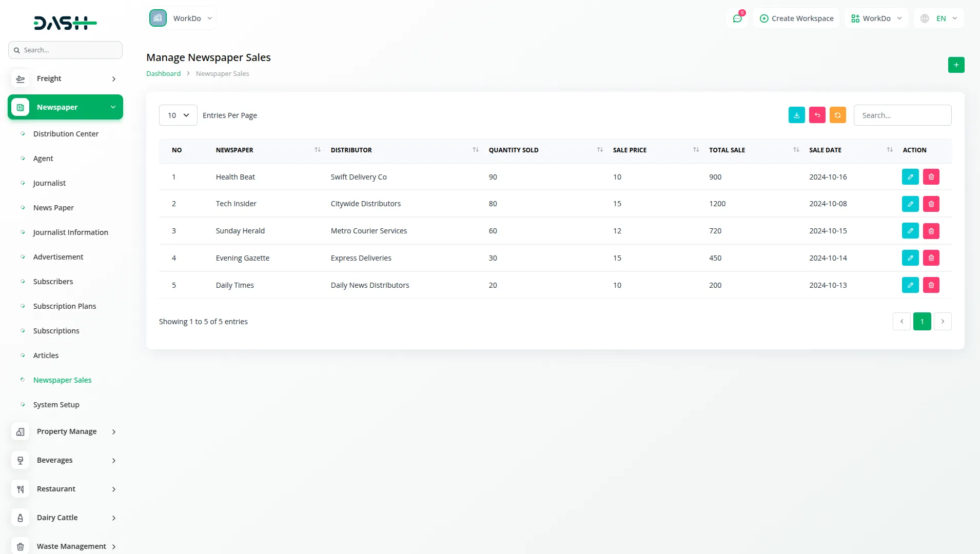Screen dimensions: 980x554
Task: Edit the Health Beat sale row
Action: click(910, 177)
